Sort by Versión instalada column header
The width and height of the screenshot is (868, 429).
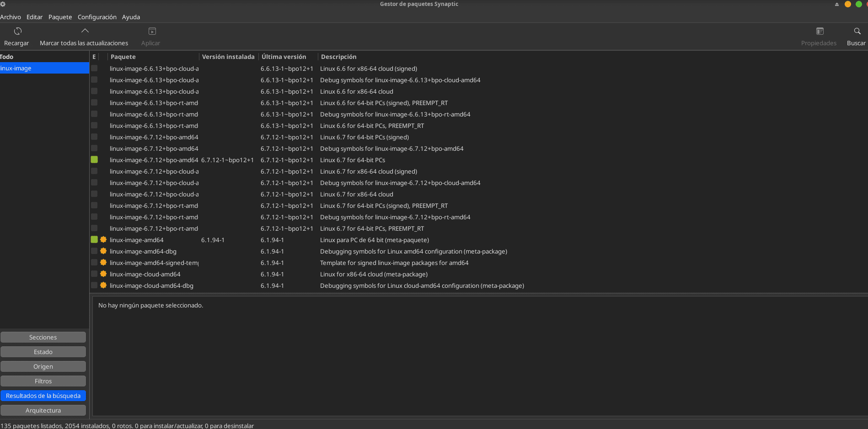[x=229, y=57]
